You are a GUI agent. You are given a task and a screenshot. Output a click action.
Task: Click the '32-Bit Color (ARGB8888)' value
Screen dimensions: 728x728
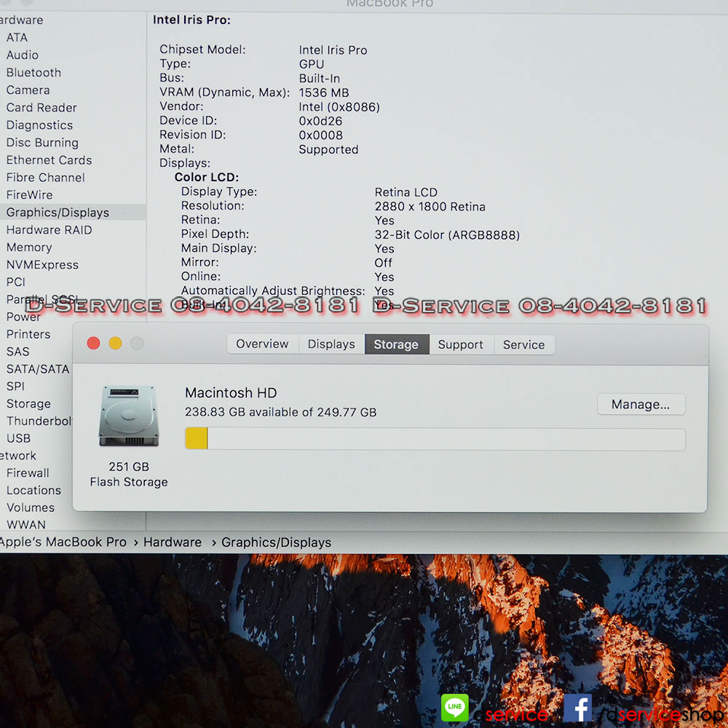pos(447,235)
